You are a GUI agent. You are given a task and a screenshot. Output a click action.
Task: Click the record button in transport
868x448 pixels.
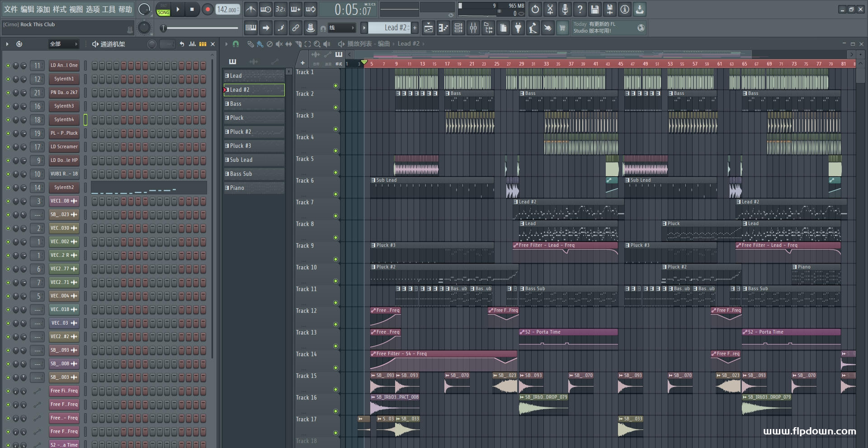[208, 9]
